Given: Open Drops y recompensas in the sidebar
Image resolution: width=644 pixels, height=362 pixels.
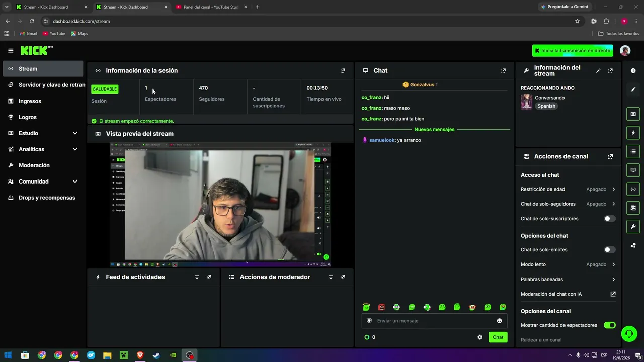Looking at the screenshot, I should [43, 198].
